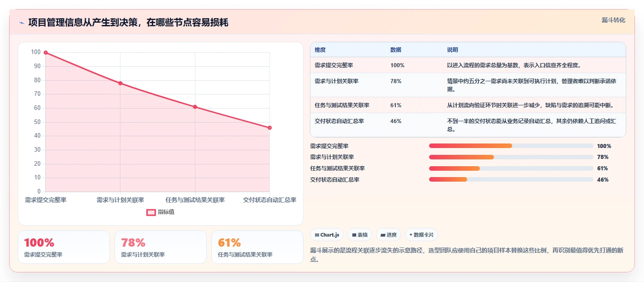Click the chart data point for 需求提交完整率 at 100
This screenshot has height=282, width=644.
point(45,53)
